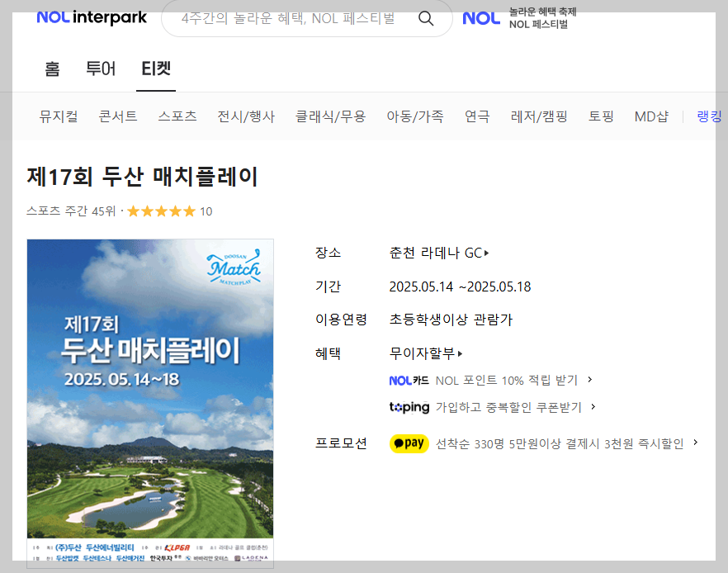This screenshot has height=573, width=728.
Task: Click the five-star rating icons
Action: [x=161, y=211]
